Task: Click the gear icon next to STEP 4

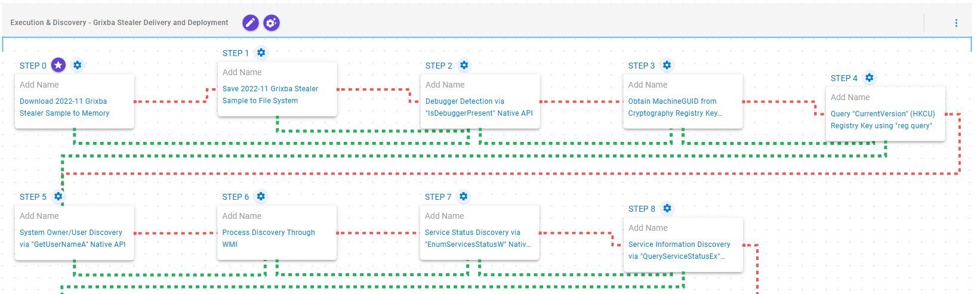Action: click(869, 78)
